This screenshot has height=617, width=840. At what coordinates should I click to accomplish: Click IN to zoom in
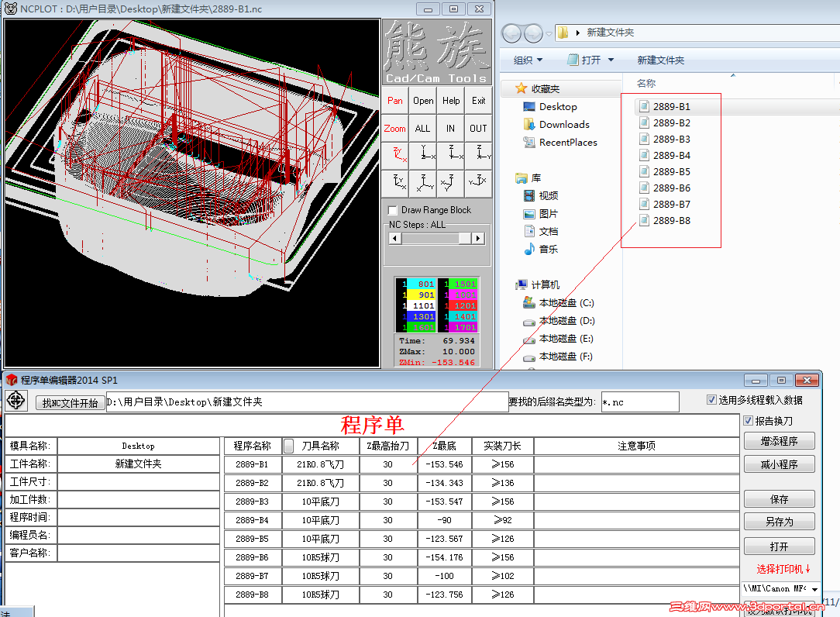[450, 128]
